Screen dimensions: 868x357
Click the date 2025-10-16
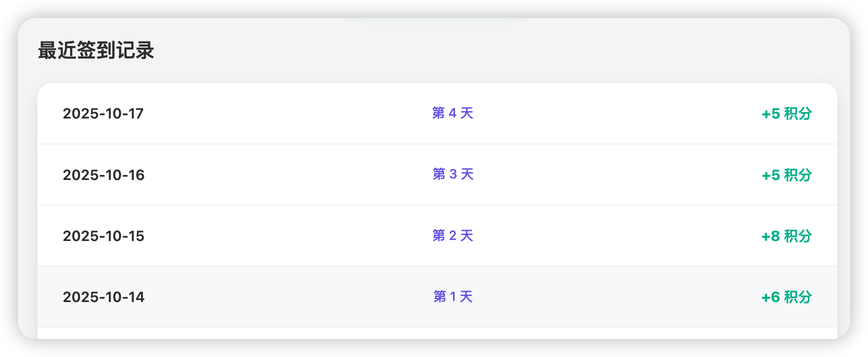[x=103, y=175]
